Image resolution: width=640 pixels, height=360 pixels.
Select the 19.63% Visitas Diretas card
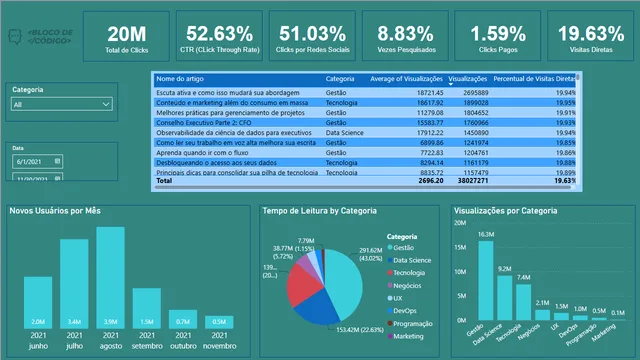coord(591,36)
